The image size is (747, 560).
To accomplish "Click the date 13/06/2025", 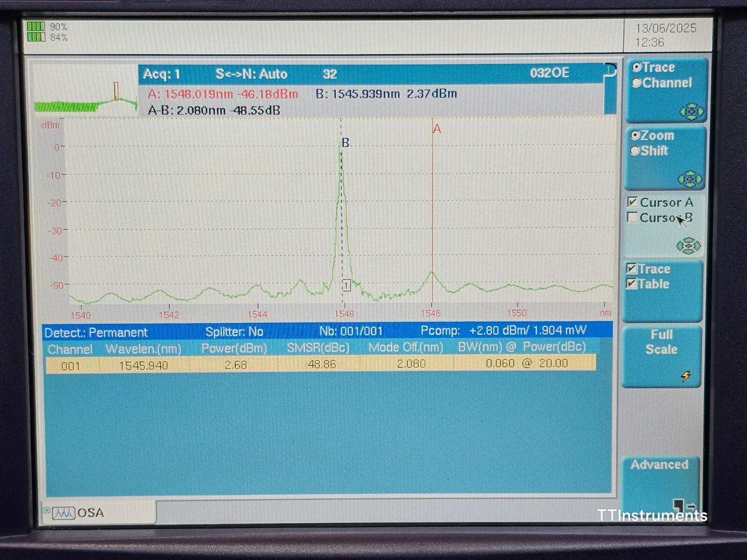I will click(x=665, y=28).
